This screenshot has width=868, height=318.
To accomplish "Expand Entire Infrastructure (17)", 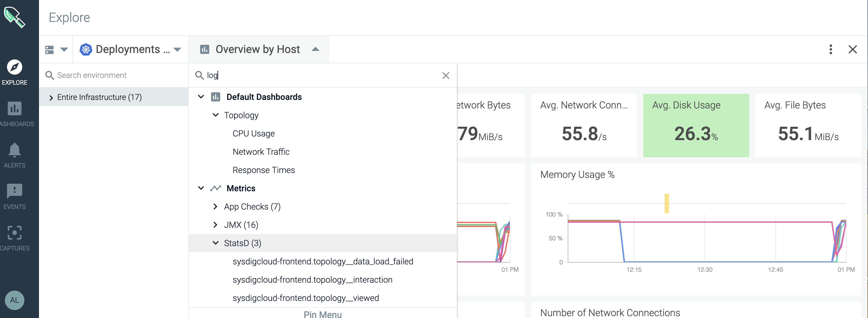I will [x=51, y=98].
